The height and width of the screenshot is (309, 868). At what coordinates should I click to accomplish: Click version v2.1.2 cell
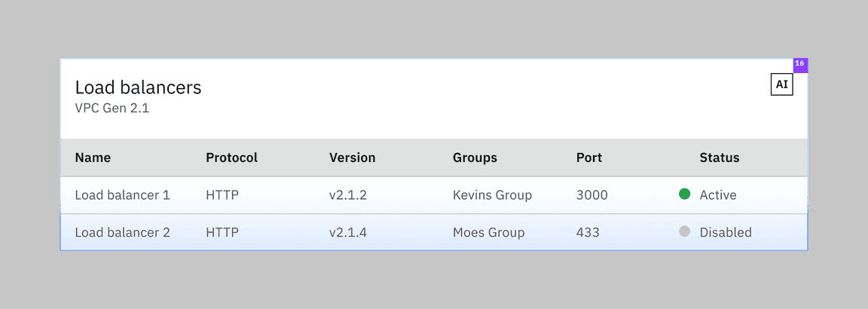348,195
